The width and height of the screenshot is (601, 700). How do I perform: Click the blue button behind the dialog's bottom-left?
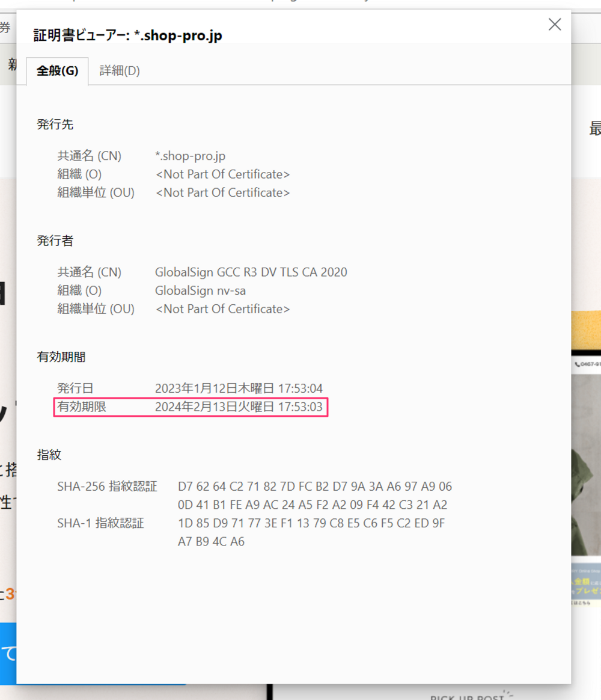[8, 654]
